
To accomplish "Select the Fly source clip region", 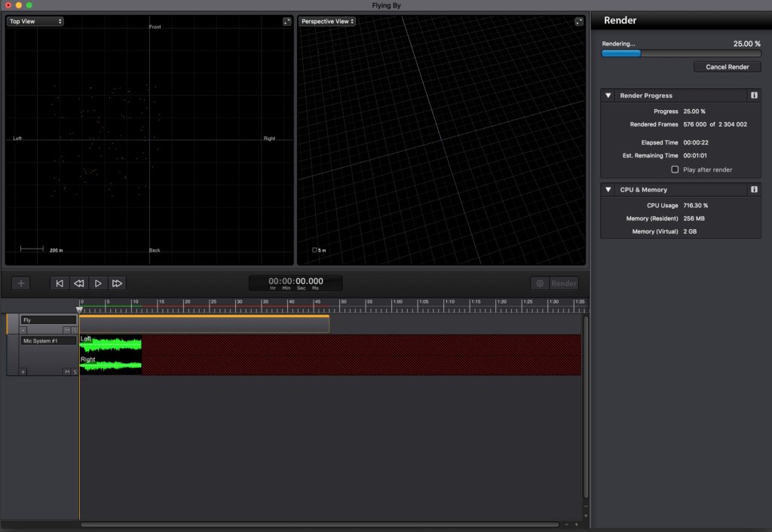I will point(204,324).
